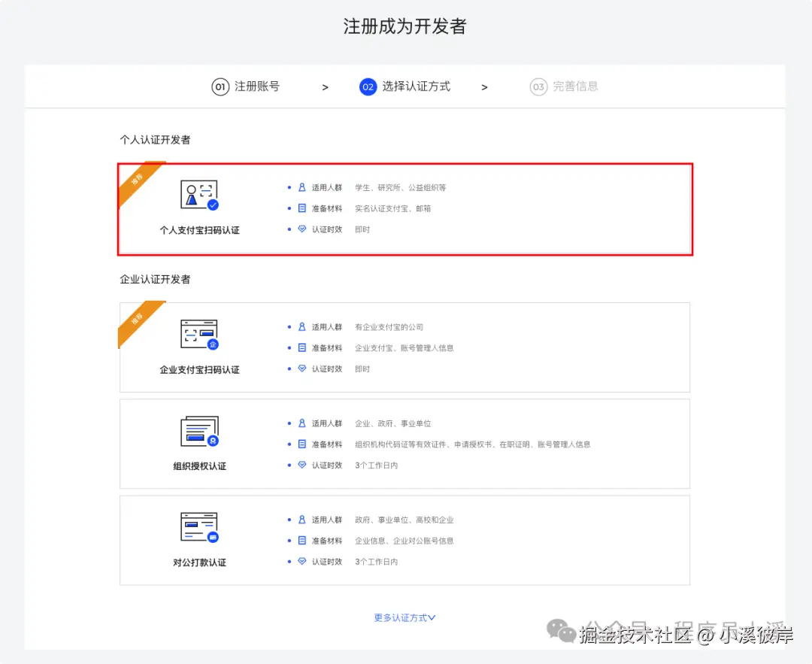The image size is (812, 664).
Task: Click the blue checkmark badge on personal certification icon
Action: [x=211, y=205]
